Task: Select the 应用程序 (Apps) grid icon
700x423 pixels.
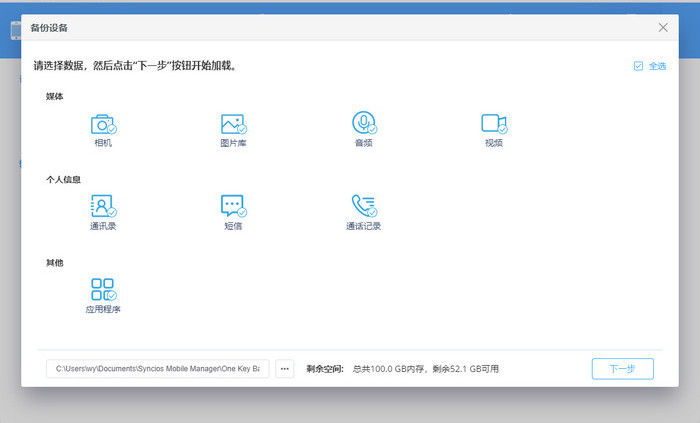Action: coord(103,289)
